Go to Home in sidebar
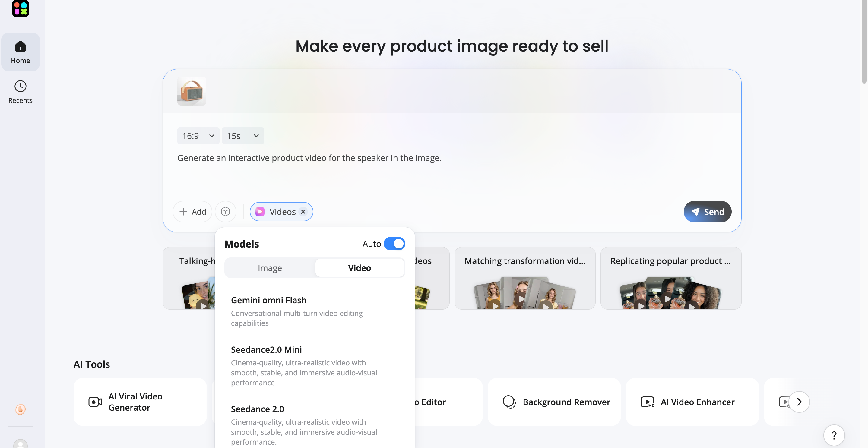The height and width of the screenshot is (448, 868). coord(21,52)
